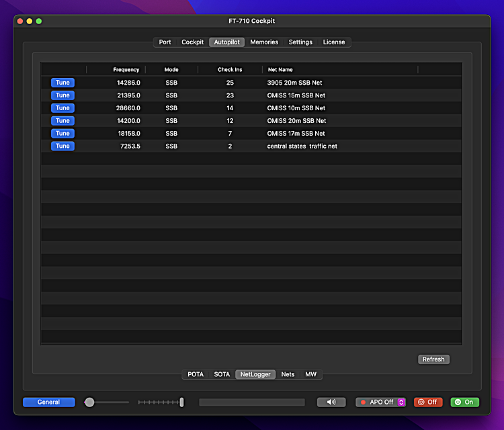This screenshot has height=430, width=504.
Task: Open the License tab
Action: [x=334, y=42]
